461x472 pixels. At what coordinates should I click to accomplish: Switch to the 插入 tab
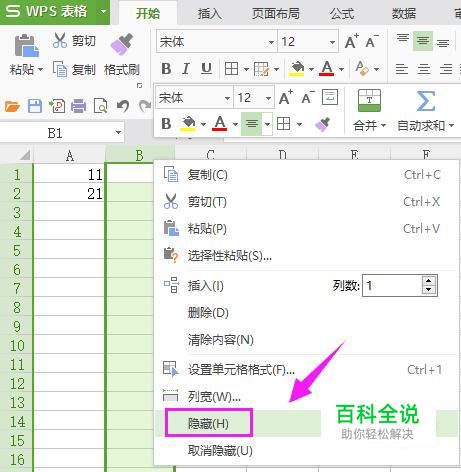[210, 14]
